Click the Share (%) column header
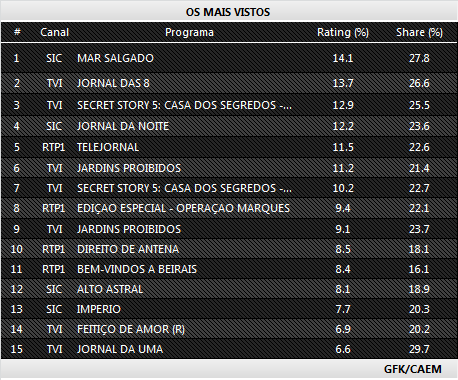The width and height of the screenshot is (458, 380). [419, 32]
